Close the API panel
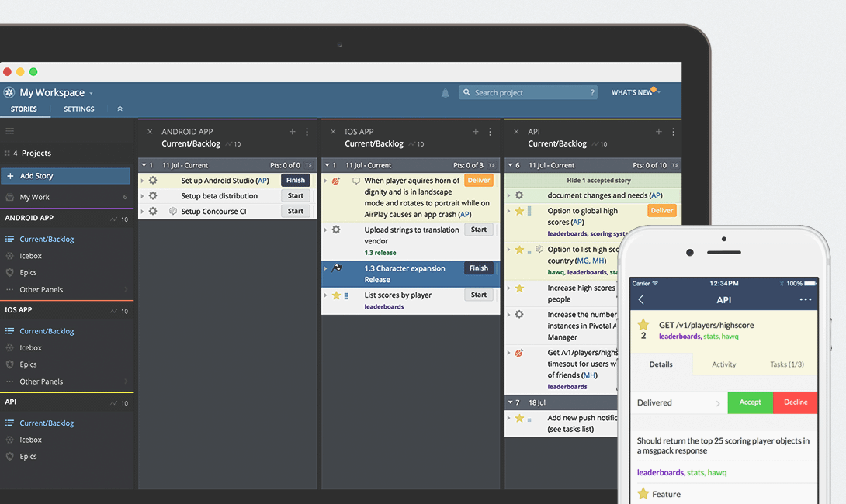 (516, 132)
